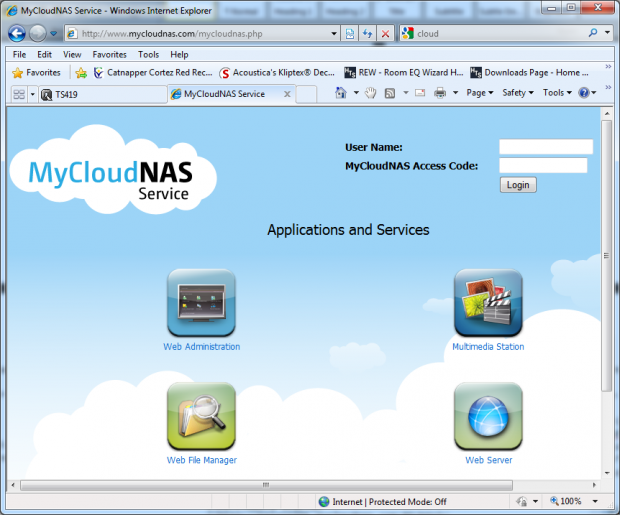Image resolution: width=620 pixels, height=515 pixels.
Task: Click the Web Administration monitor icon
Action: (x=201, y=303)
